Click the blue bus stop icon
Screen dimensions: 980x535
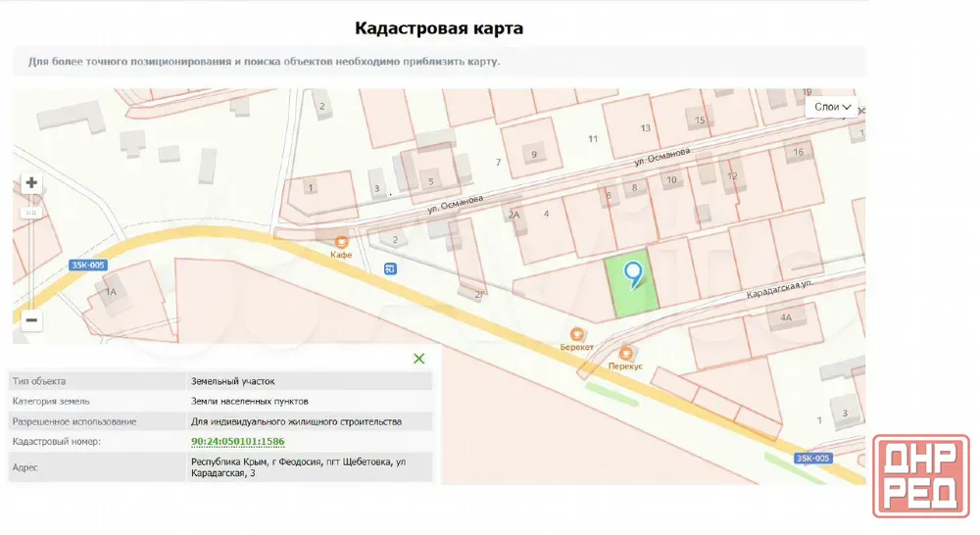[390, 268]
